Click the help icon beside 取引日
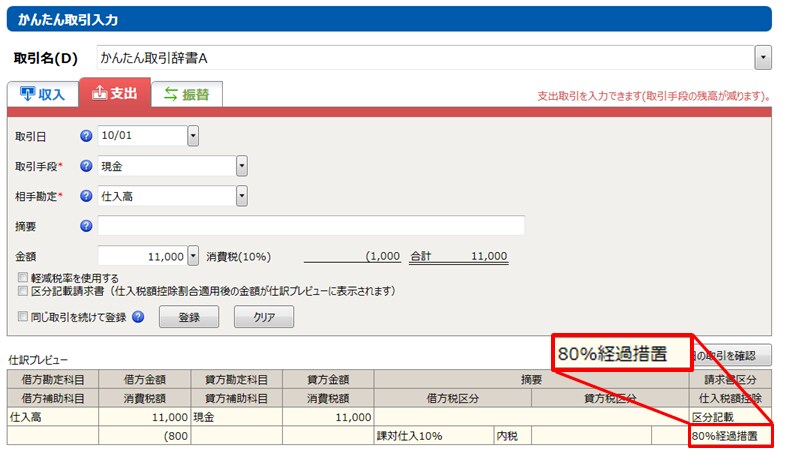The image size is (793, 469). (86, 135)
